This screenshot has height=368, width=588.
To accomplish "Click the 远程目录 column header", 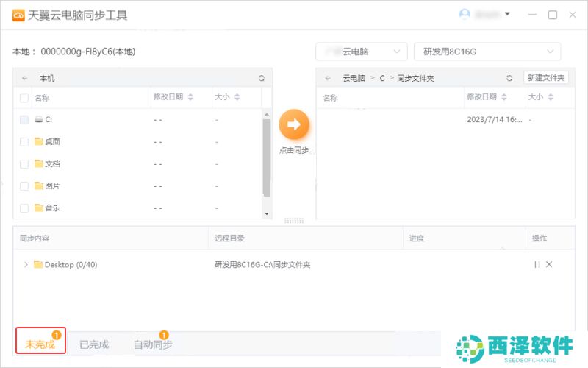I will click(x=229, y=238).
